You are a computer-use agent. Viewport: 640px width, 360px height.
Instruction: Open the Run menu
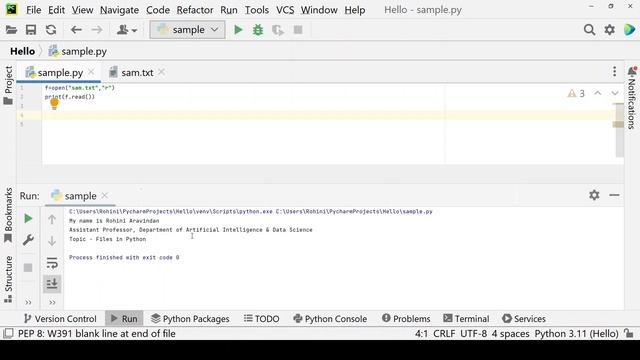click(x=229, y=10)
